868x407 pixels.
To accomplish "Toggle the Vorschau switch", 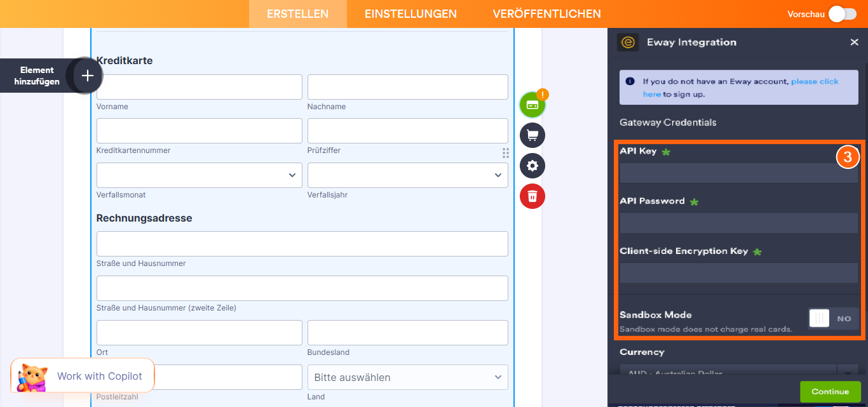I will pyautogui.click(x=842, y=13).
